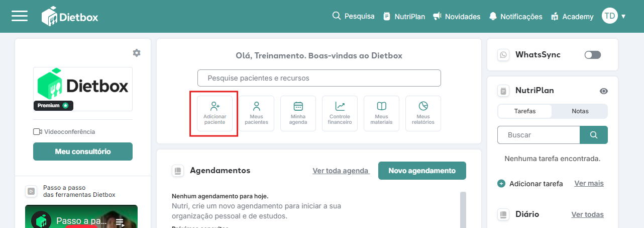Open Meus relatórios shortcut

tap(423, 113)
